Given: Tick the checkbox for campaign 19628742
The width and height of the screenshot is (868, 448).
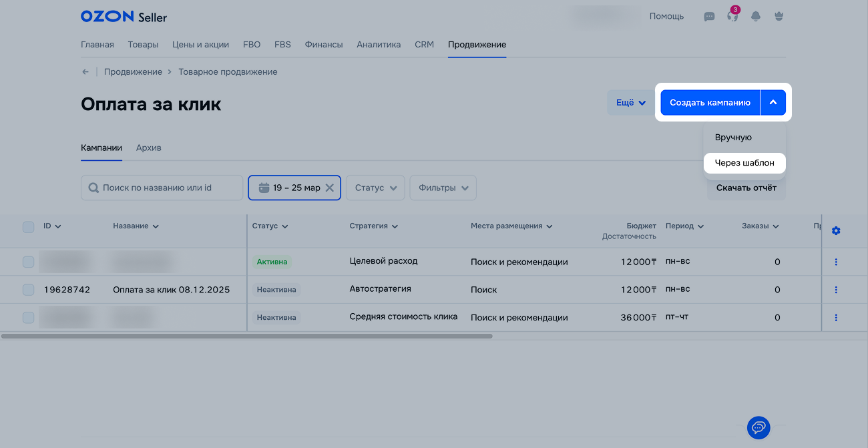Looking at the screenshot, I should pos(28,290).
